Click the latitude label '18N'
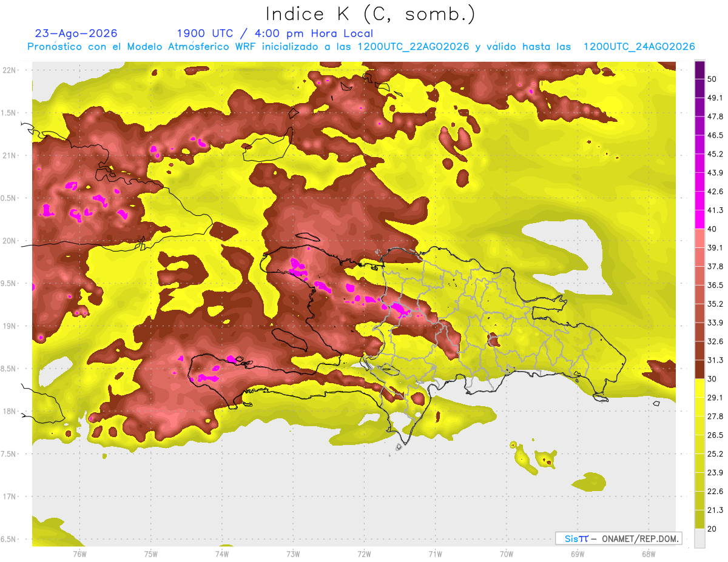This screenshot has height=562, width=728. click(x=10, y=411)
